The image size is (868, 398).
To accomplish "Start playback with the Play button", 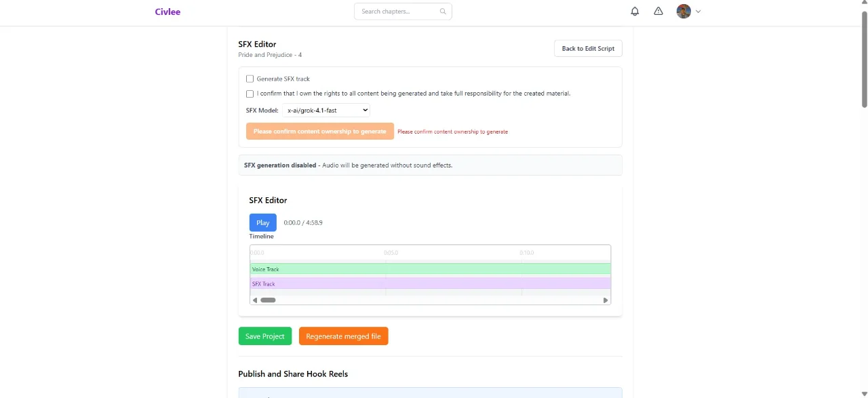I will (263, 222).
